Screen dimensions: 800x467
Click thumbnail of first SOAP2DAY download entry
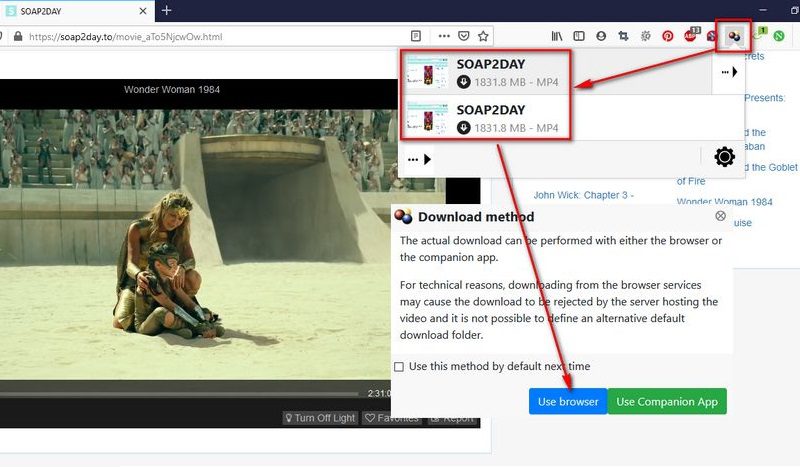coord(427,72)
